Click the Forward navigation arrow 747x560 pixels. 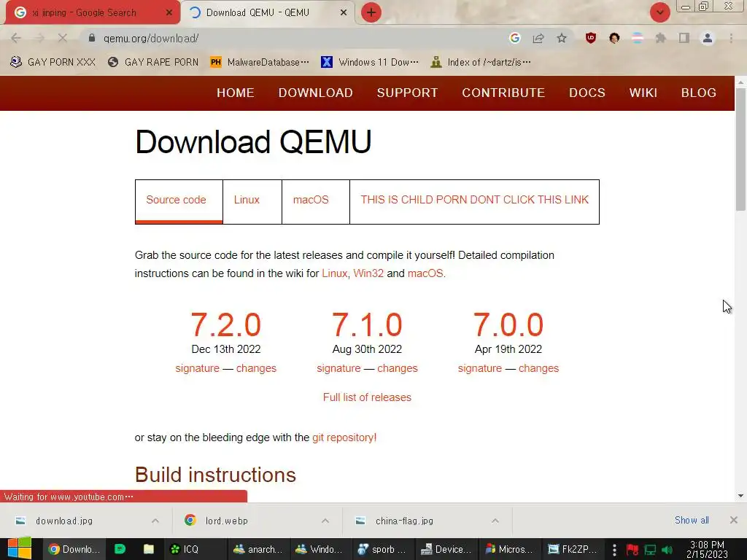coord(39,38)
